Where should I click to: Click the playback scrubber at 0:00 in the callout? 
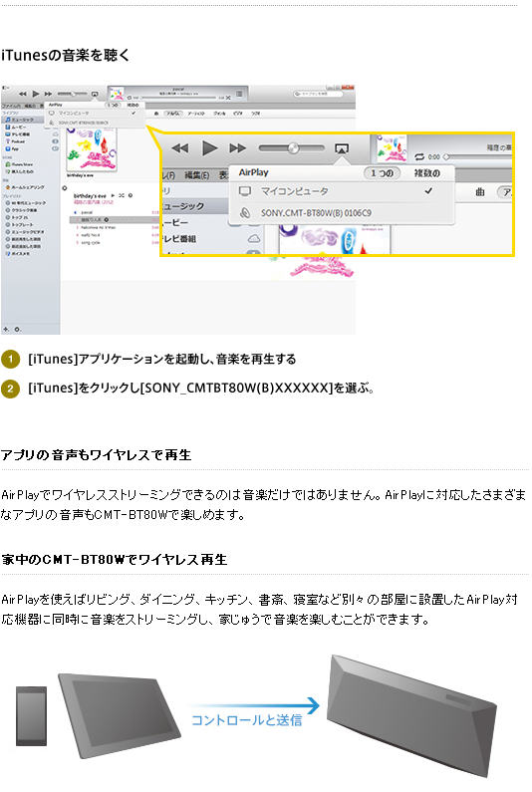(x=446, y=156)
